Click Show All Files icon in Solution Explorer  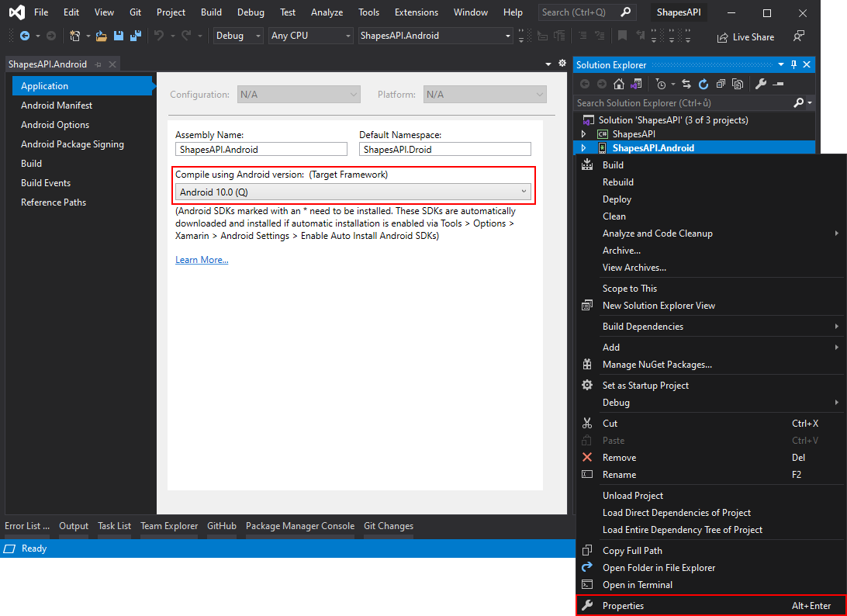[x=738, y=84]
